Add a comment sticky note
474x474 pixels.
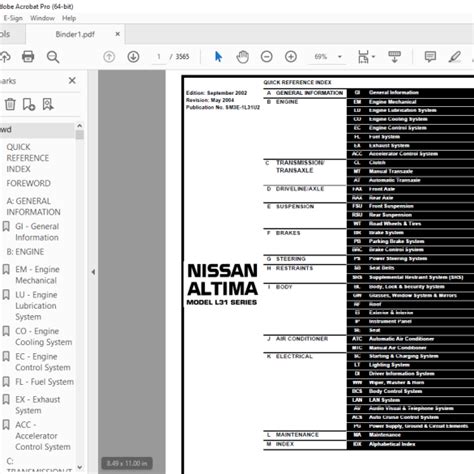430,57
